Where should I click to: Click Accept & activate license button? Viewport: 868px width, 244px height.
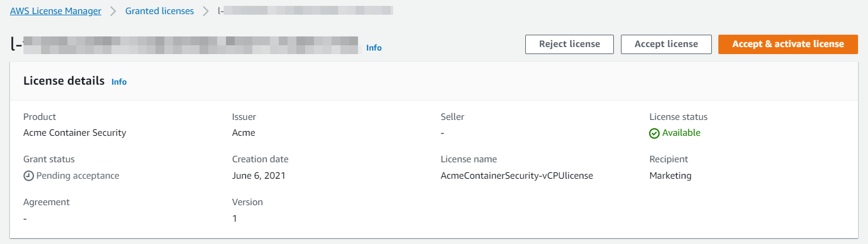tap(788, 44)
